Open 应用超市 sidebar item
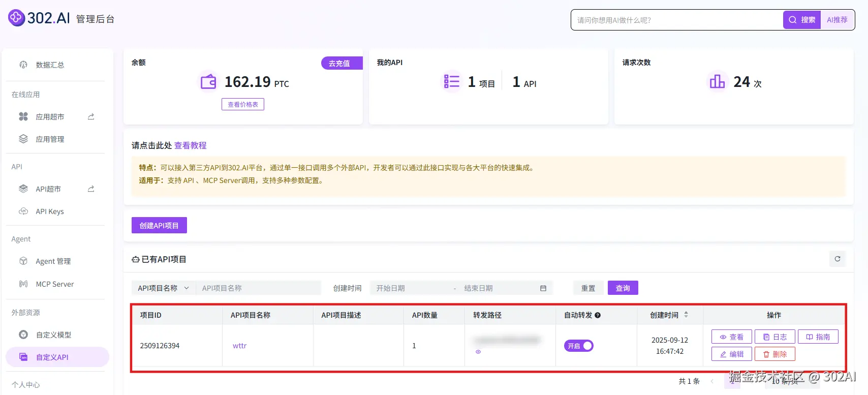This screenshot has height=395, width=868. [x=50, y=116]
